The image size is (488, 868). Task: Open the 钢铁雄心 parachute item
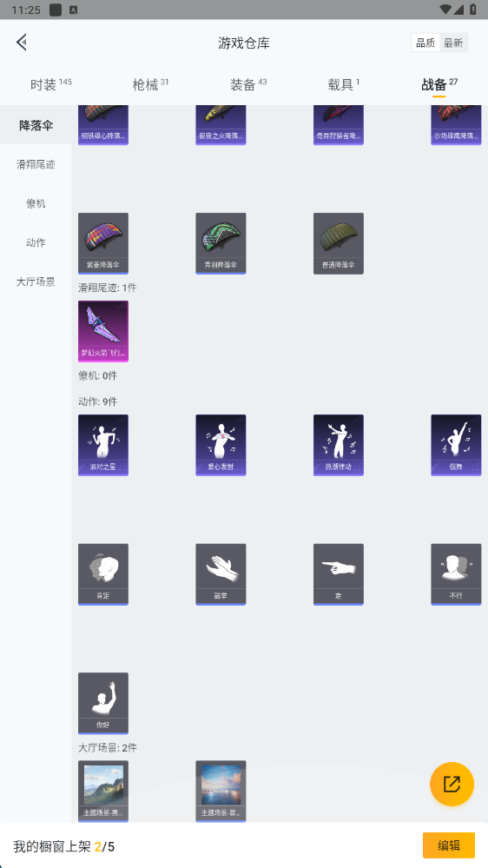click(103, 125)
